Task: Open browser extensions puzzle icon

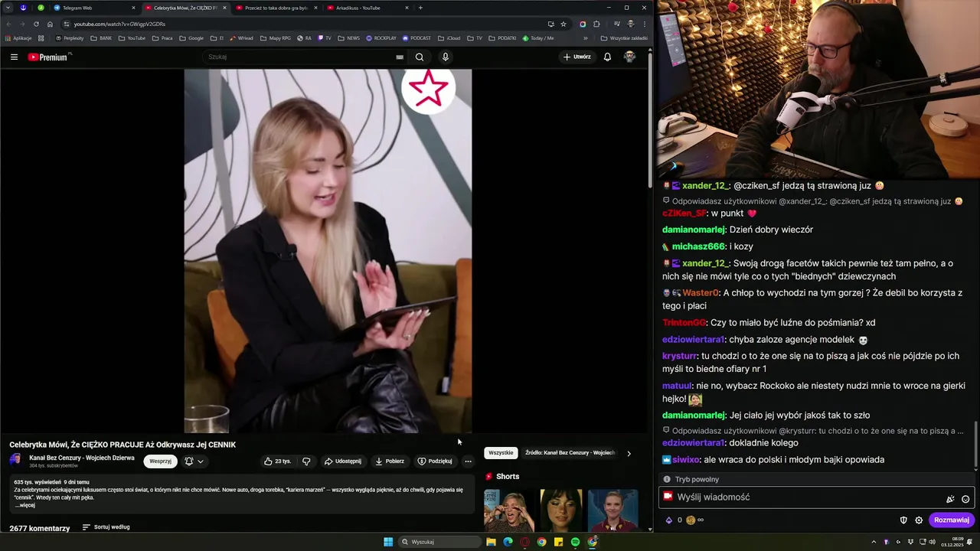Action: coord(596,24)
